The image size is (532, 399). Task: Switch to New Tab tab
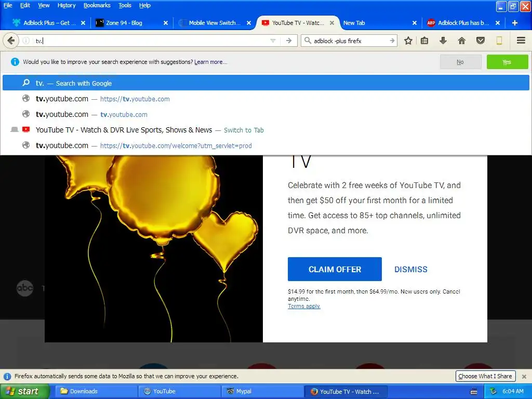tap(379, 23)
